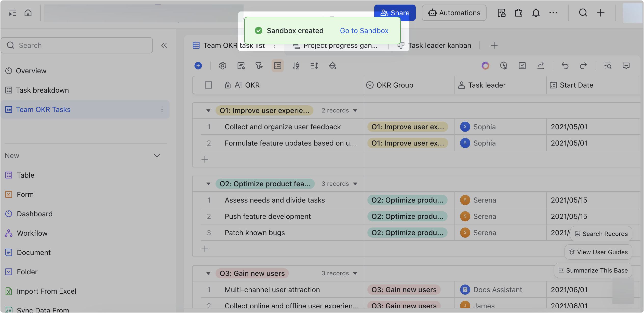Click the View User Guides button

[x=598, y=252]
